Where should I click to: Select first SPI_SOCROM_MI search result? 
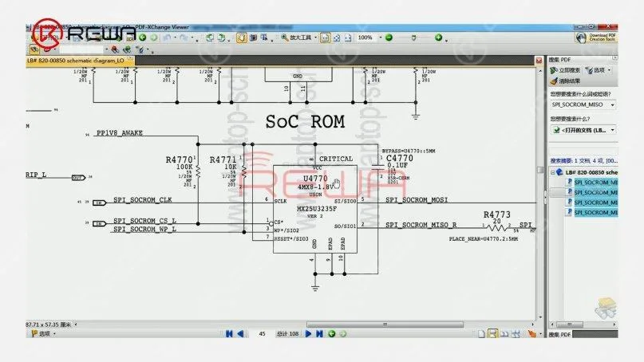pyautogui.click(x=595, y=183)
